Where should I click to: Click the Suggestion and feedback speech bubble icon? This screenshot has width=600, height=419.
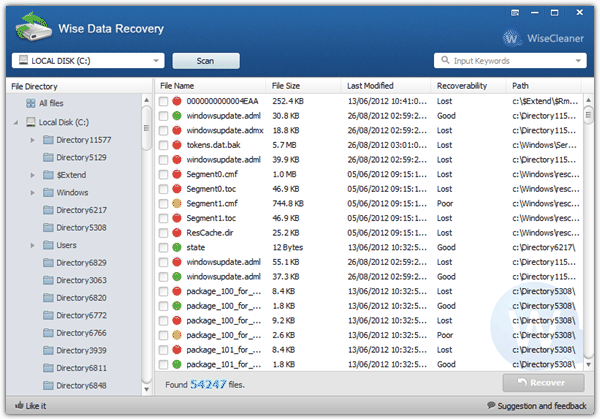pos(491,405)
